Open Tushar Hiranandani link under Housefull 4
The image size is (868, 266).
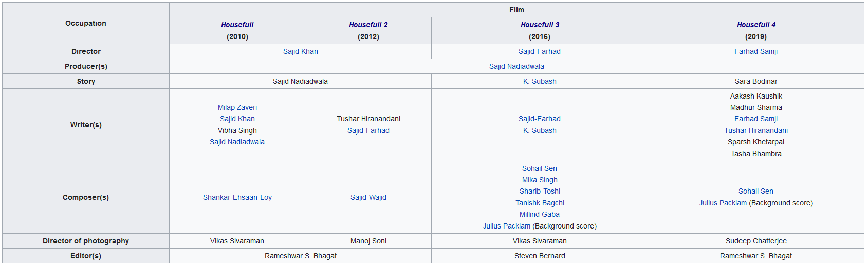coord(756,130)
